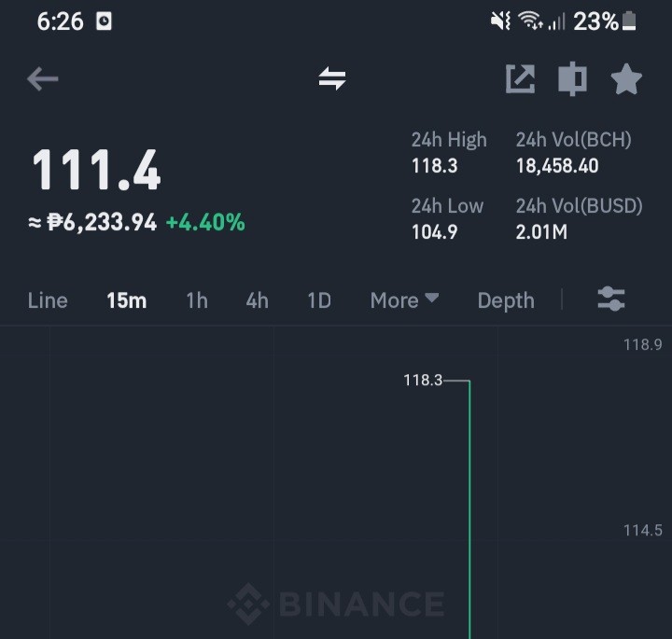Tap the back arrow icon

(42, 78)
